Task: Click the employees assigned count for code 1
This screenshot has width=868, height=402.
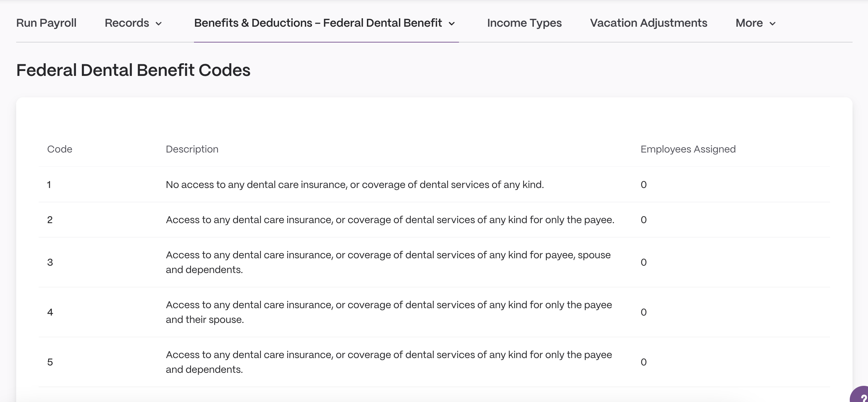Action: [x=644, y=184]
